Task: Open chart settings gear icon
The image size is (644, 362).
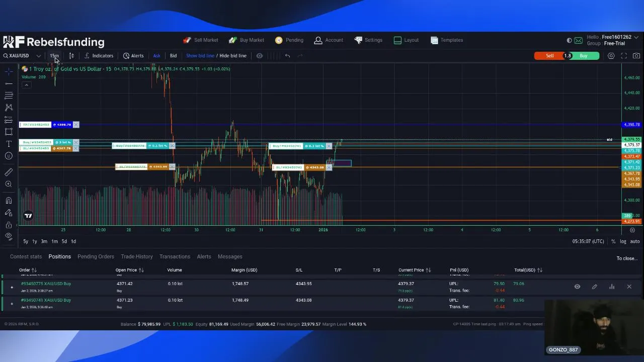Action: [x=611, y=56]
